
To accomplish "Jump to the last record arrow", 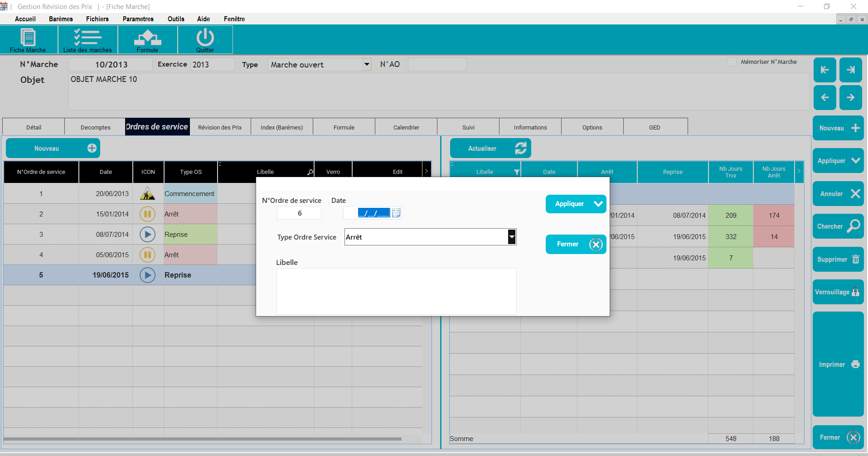I will (x=850, y=70).
